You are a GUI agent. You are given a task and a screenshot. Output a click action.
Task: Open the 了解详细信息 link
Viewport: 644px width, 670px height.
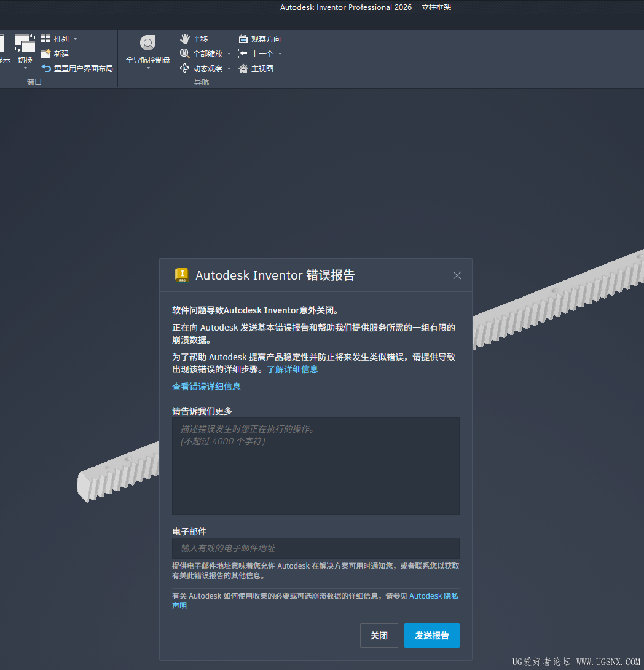click(x=293, y=369)
